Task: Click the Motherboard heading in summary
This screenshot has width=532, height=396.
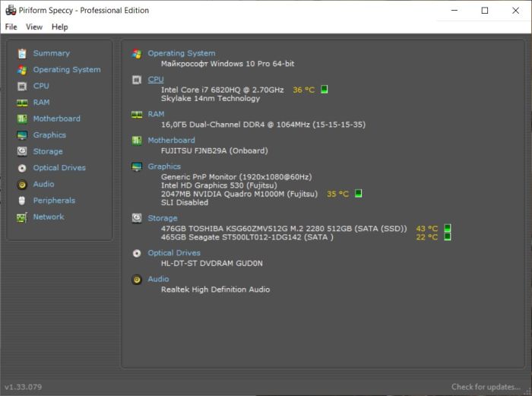Action: click(171, 140)
